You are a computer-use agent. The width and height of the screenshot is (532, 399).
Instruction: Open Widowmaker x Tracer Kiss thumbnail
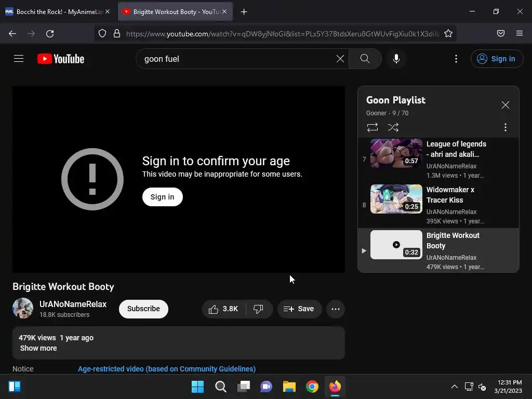click(x=396, y=199)
